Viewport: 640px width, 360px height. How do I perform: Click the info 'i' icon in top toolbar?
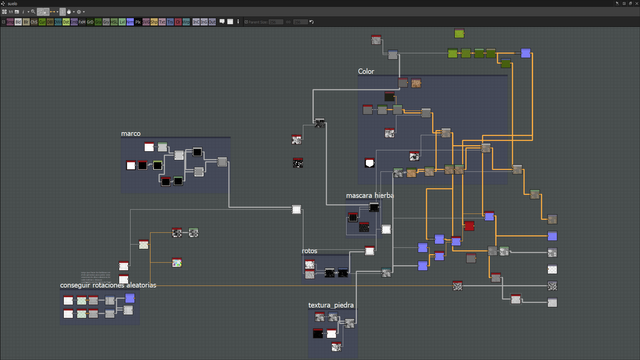23,12
